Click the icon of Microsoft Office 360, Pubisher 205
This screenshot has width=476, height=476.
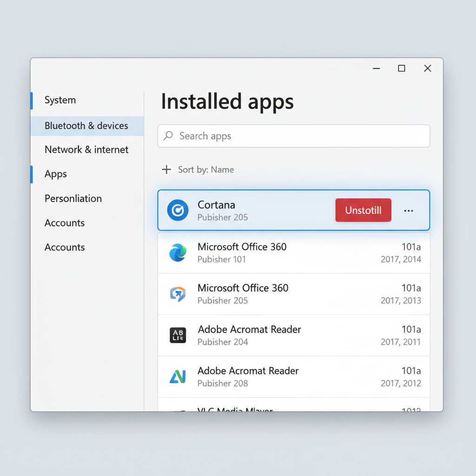point(178,294)
